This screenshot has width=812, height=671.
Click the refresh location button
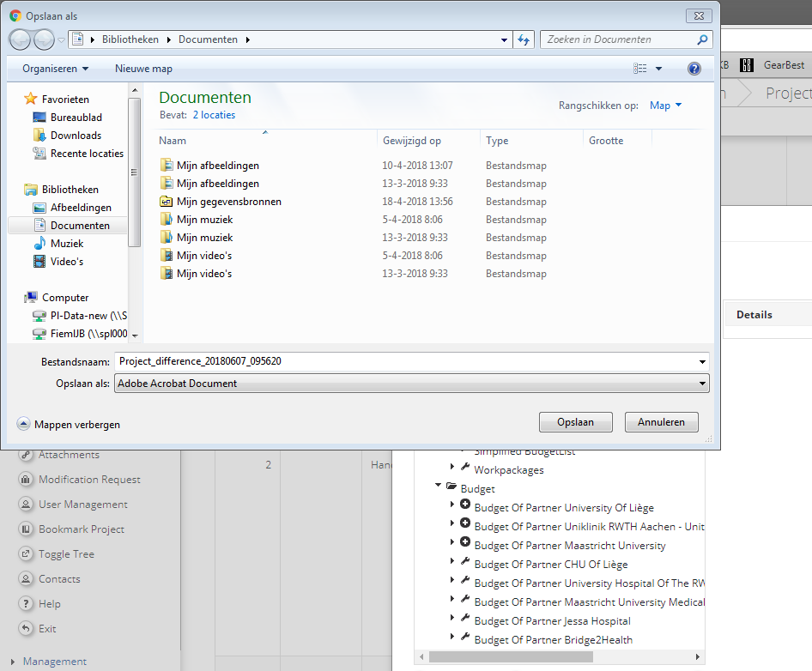[x=524, y=39]
